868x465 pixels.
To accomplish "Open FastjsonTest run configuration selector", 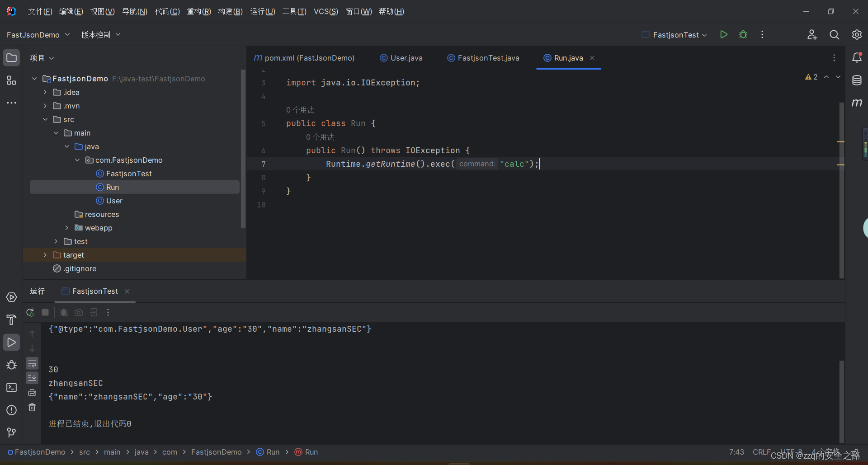I will click(674, 35).
